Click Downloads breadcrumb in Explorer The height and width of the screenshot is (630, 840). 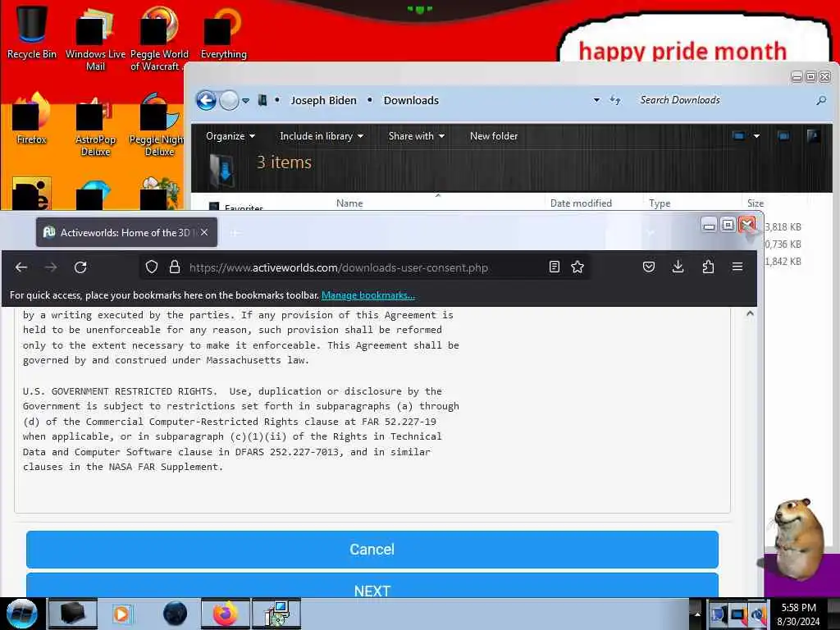(x=411, y=100)
